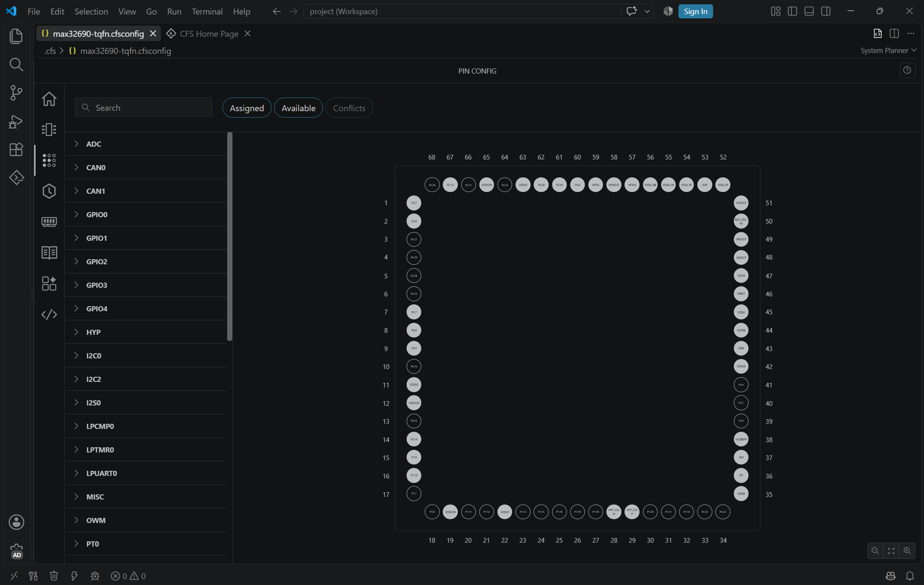Toggle the Conflicts pins filter

[x=349, y=108]
